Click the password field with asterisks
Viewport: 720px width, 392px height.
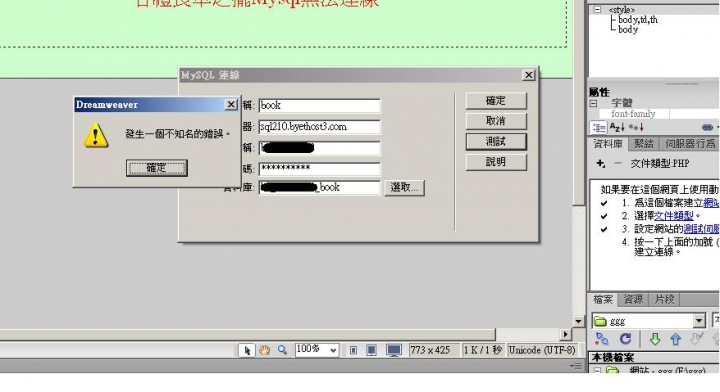pyautogui.click(x=320, y=168)
